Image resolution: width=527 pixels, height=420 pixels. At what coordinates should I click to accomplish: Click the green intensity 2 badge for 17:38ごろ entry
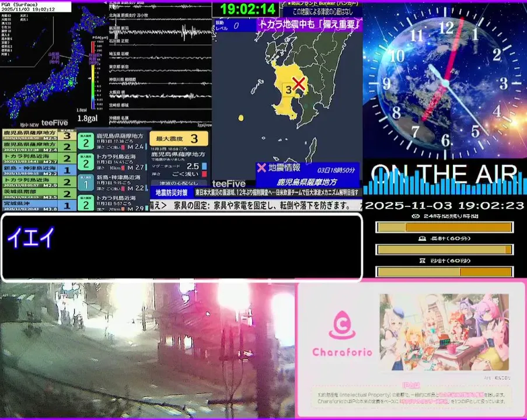point(86,141)
